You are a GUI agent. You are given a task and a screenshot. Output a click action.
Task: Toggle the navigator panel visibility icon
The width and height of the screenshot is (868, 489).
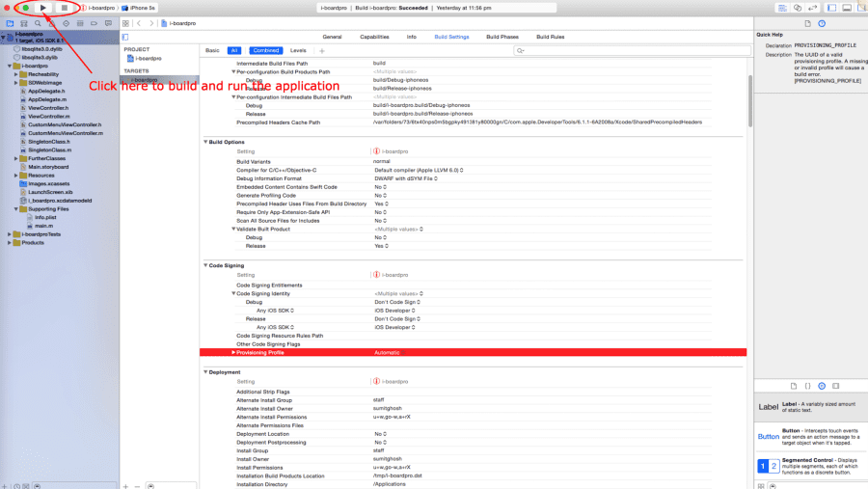(x=831, y=8)
